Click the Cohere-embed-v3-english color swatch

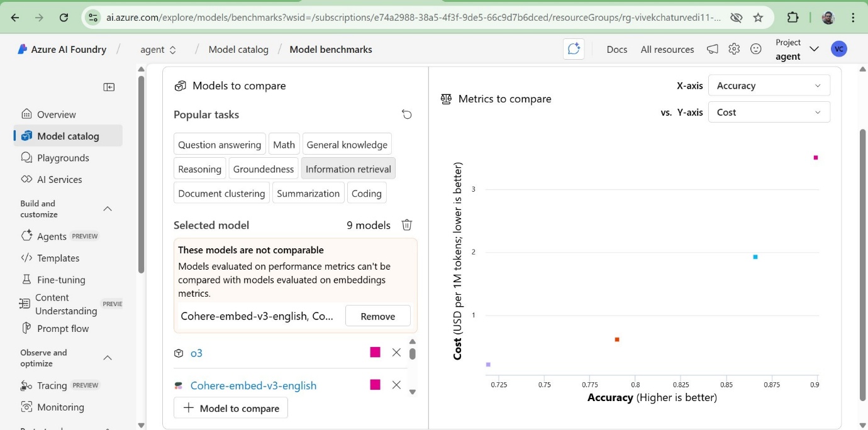click(x=376, y=385)
